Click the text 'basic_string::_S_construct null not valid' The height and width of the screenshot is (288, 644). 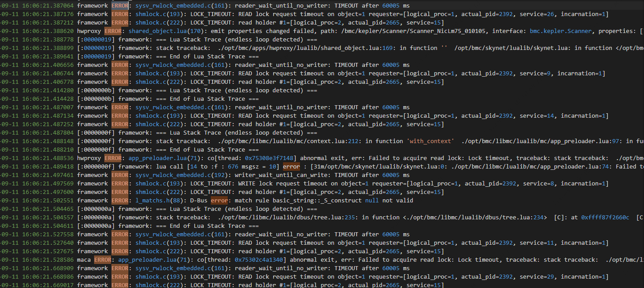point(343,201)
